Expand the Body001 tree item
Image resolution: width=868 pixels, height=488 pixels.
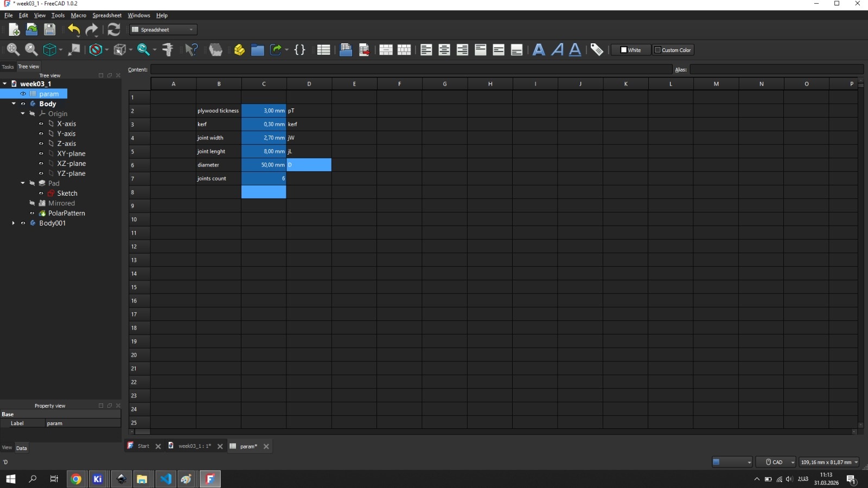click(13, 223)
